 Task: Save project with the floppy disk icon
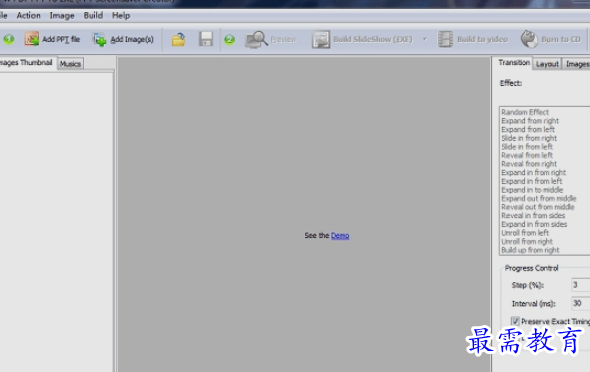tap(206, 39)
